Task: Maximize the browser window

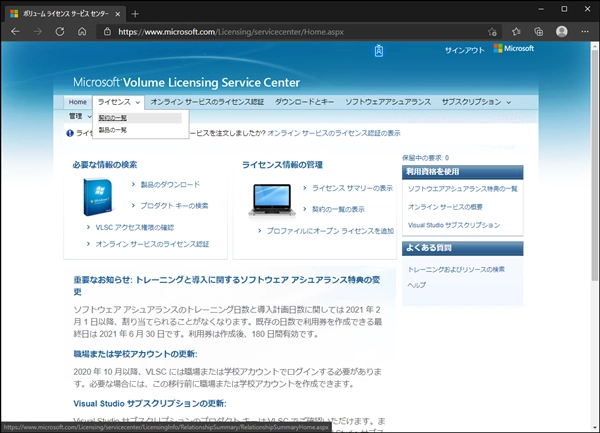Action: click(x=564, y=9)
